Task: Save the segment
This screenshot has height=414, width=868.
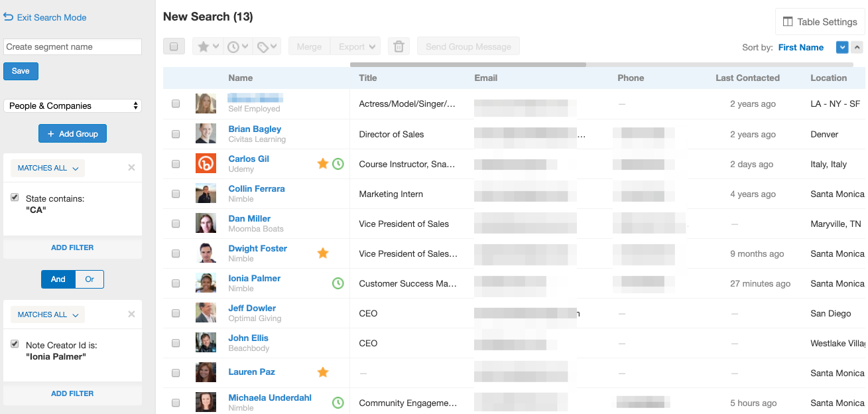Action: click(x=21, y=71)
